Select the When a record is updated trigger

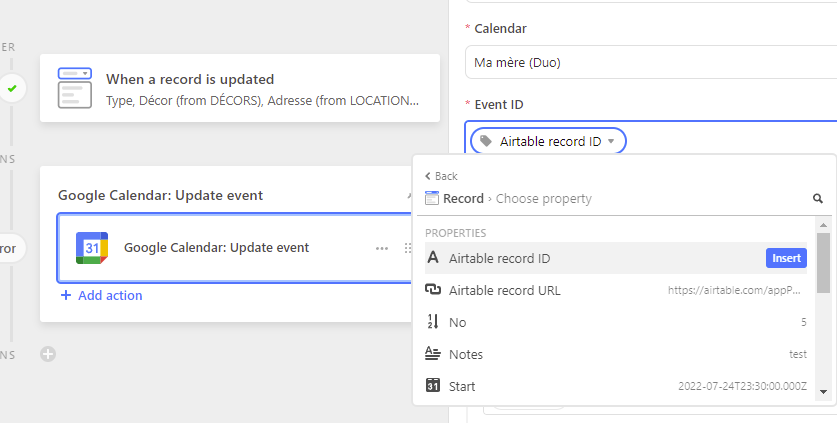pos(240,88)
